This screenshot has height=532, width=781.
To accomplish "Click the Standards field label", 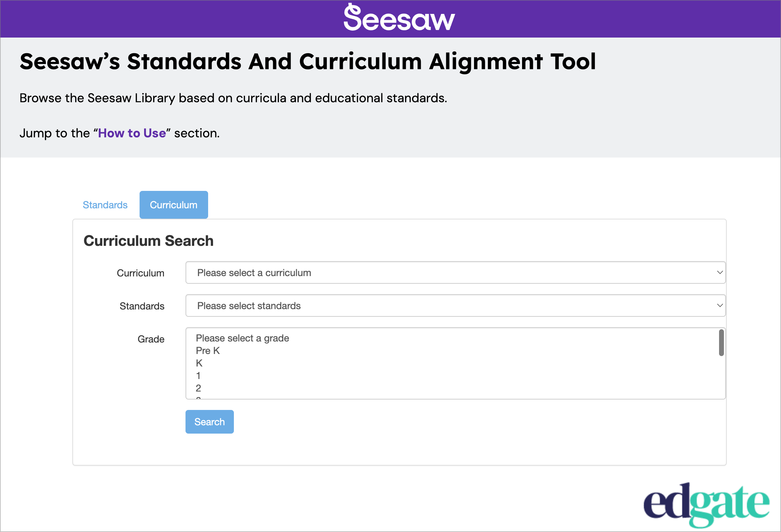I will pos(142,306).
